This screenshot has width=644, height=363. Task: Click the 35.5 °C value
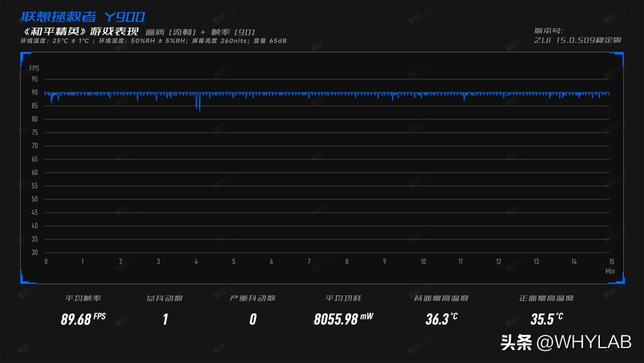[x=547, y=319]
